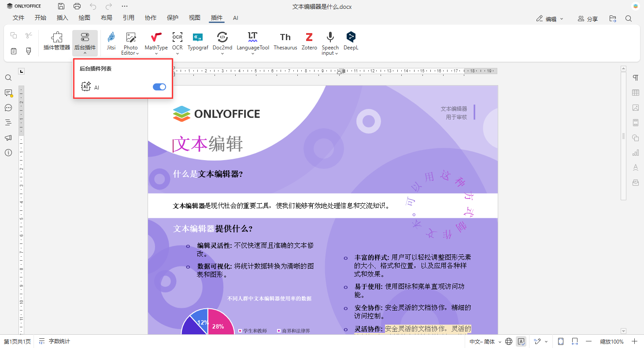Screen dimensions: 644x348
Task: Expand the Doc2md dropdown arrow
Action: point(222,53)
